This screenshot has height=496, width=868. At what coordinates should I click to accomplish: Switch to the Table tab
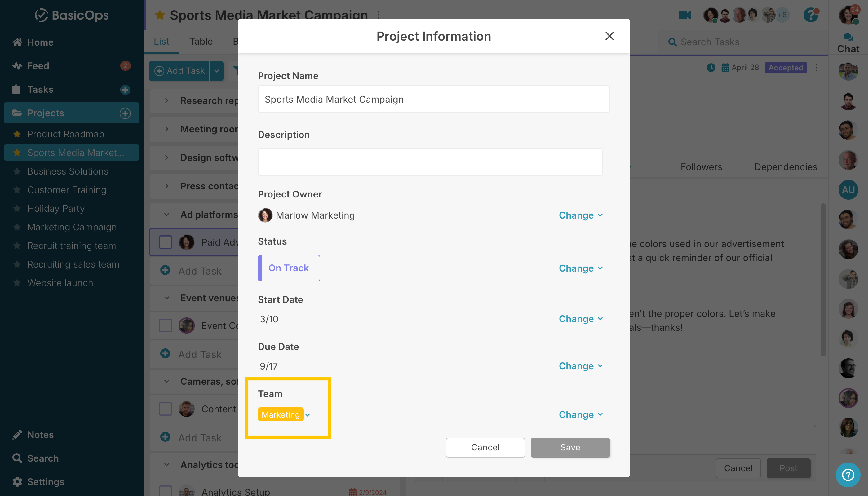coord(201,42)
